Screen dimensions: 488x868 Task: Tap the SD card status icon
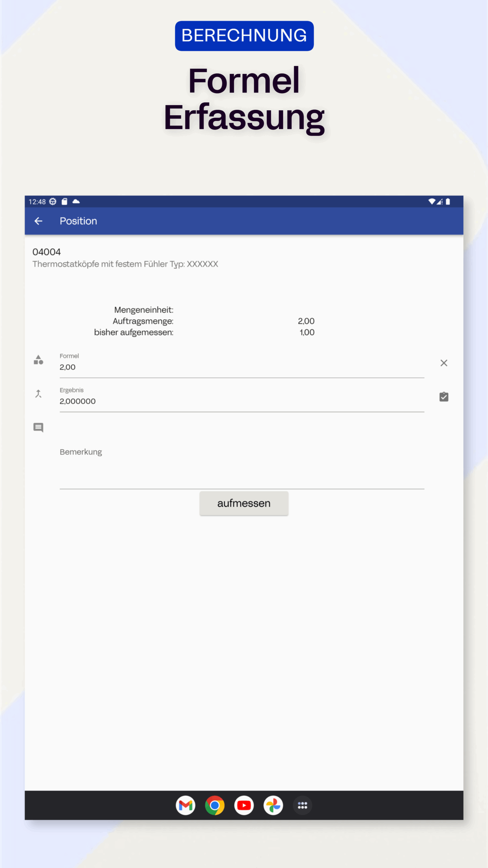tap(64, 201)
